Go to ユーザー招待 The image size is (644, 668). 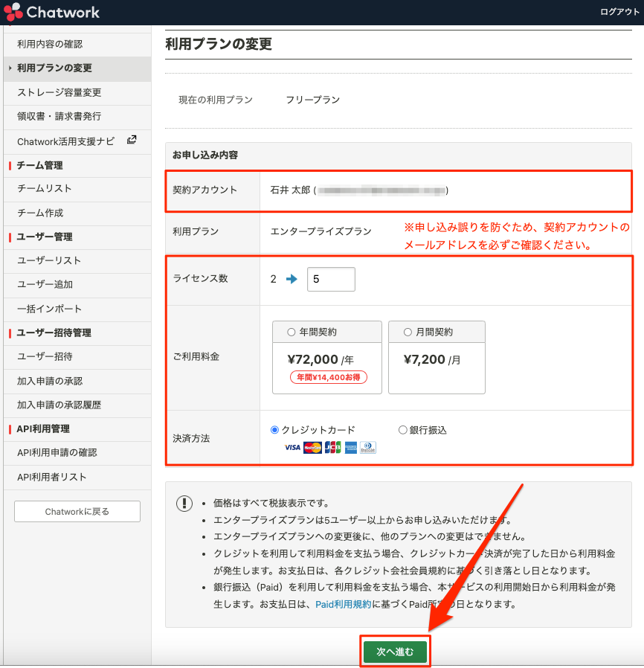(x=77, y=356)
